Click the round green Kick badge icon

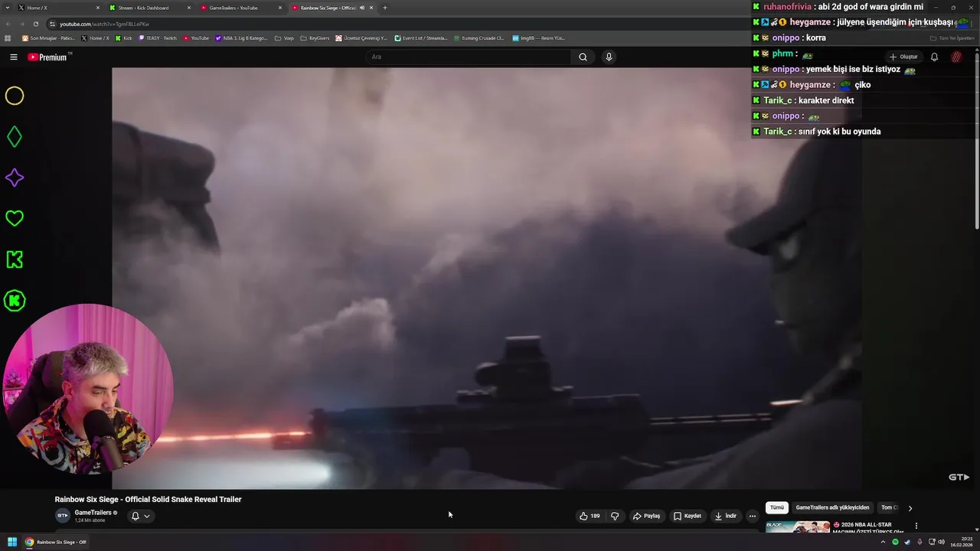pyautogui.click(x=15, y=301)
